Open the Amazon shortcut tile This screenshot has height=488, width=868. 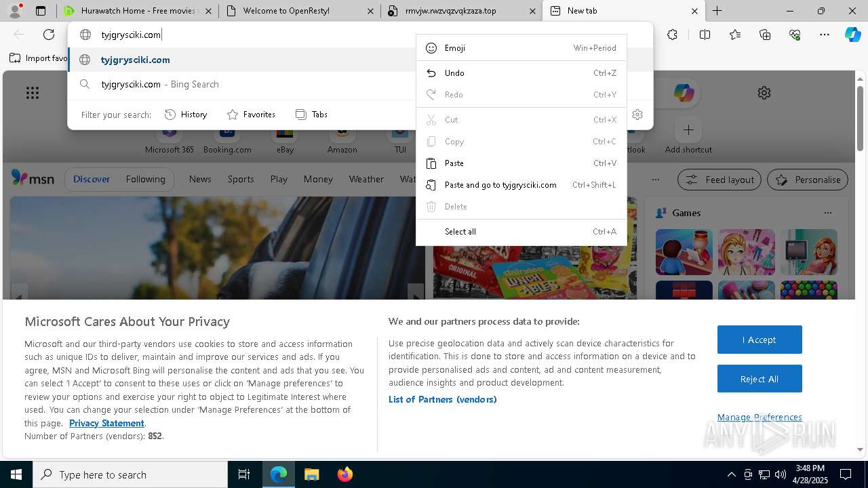[x=342, y=139]
